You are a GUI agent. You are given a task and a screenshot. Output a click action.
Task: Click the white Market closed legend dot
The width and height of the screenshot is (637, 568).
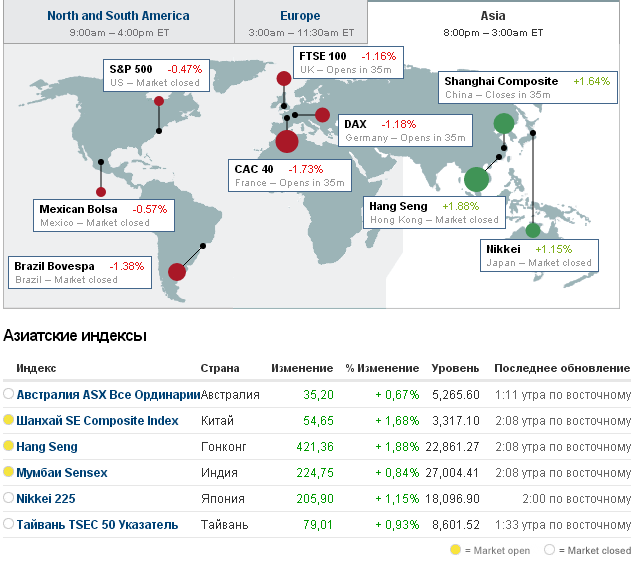549,550
